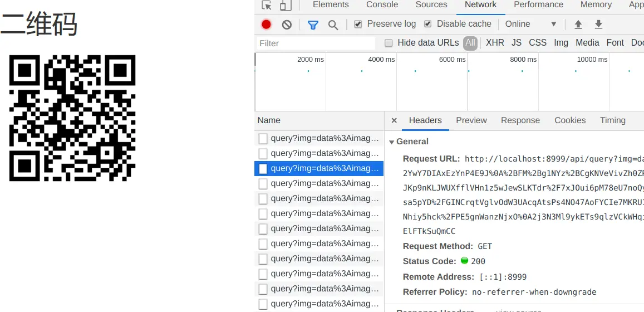
Task: Open the request Cookies tab
Action: tap(570, 120)
